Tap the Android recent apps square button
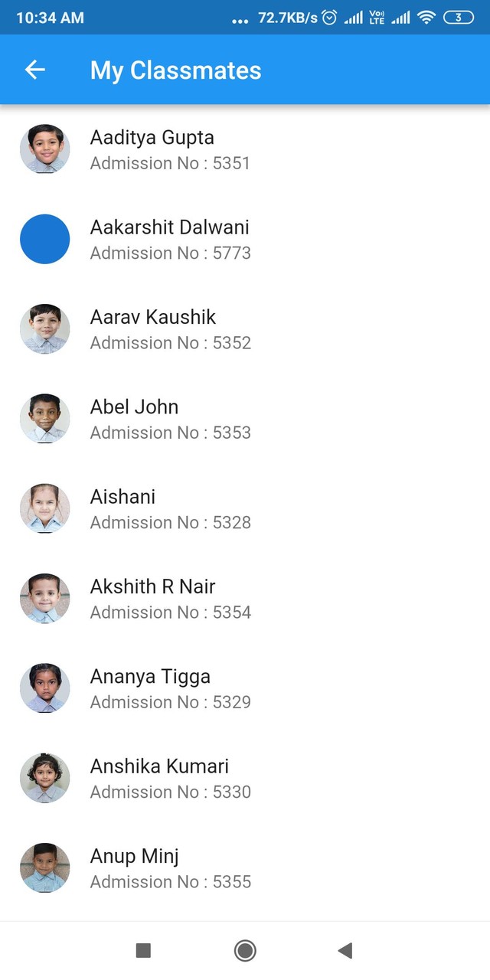This screenshot has width=490, height=980. pyautogui.click(x=143, y=950)
